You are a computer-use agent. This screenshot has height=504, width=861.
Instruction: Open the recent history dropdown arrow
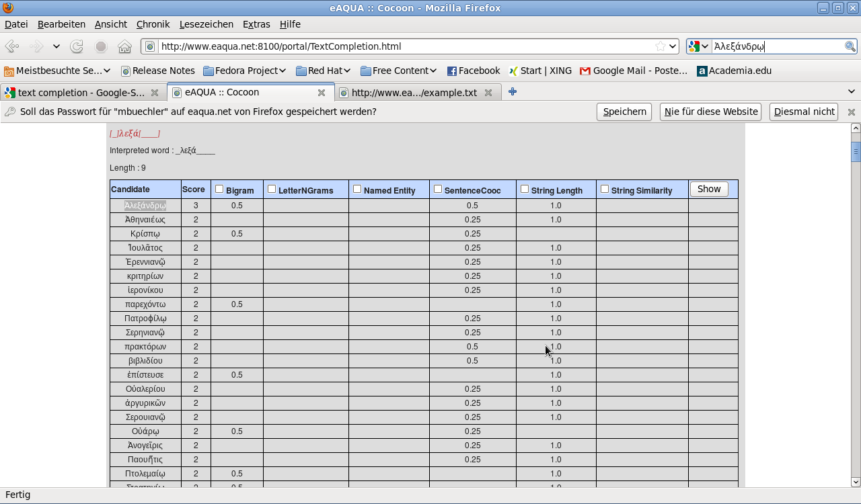tap(57, 46)
